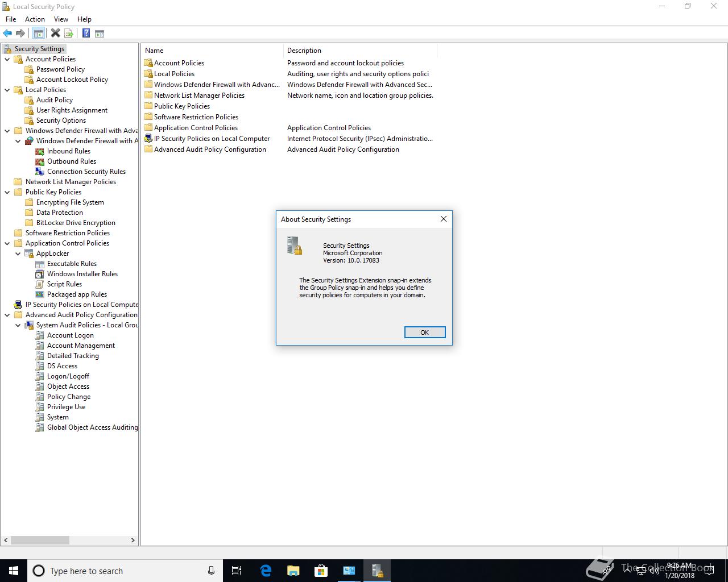This screenshot has height=582, width=728.
Task: Sort list by Name column header
Action: (212, 51)
